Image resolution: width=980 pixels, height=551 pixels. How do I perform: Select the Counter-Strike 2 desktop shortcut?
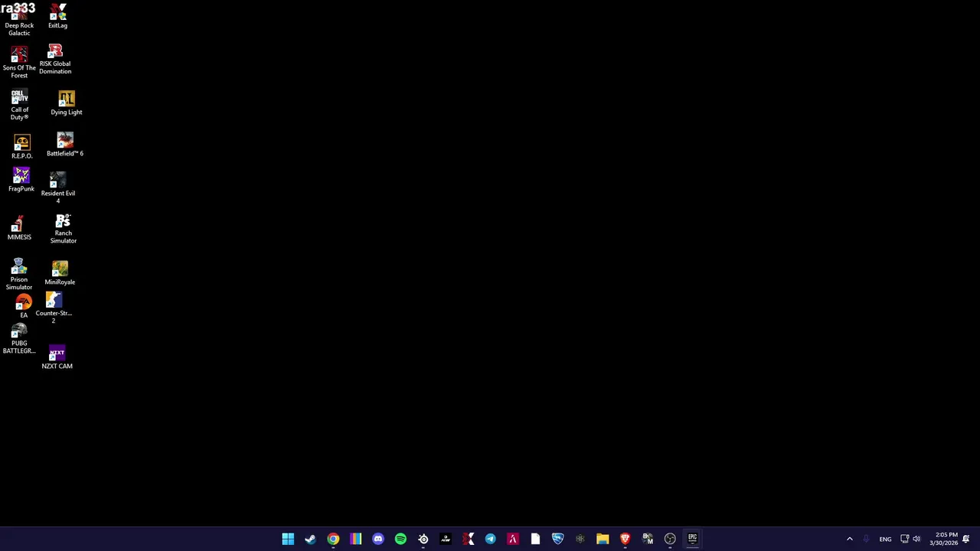[x=54, y=308]
